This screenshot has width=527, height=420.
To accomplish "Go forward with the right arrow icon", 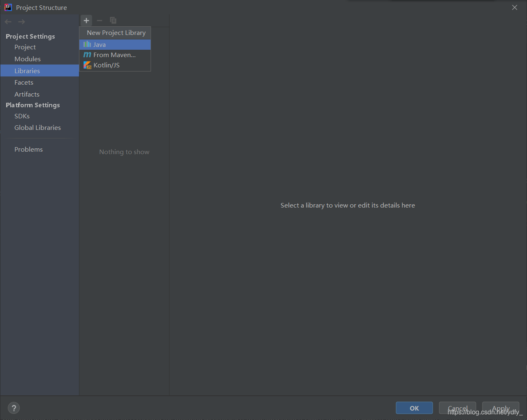I will (21, 22).
